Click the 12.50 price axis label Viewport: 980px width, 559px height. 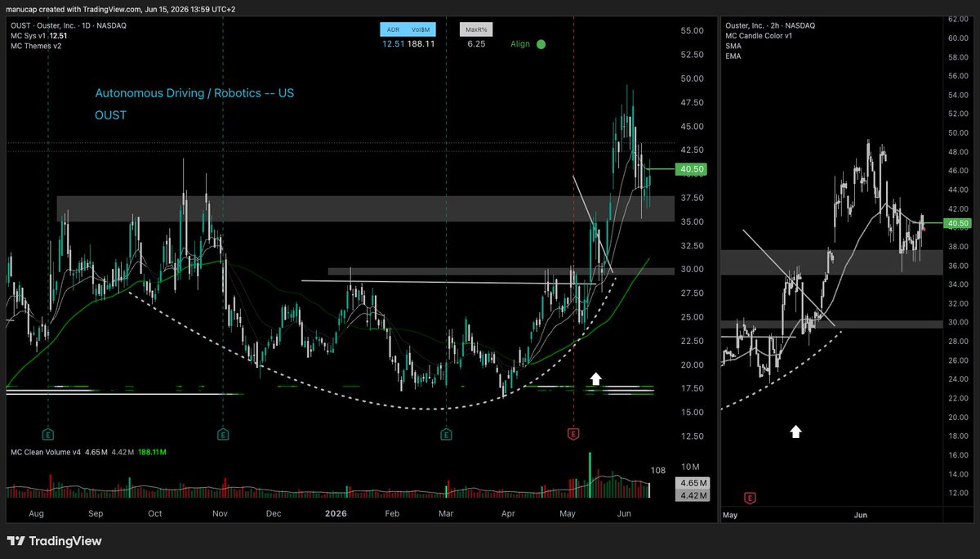[x=691, y=436]
